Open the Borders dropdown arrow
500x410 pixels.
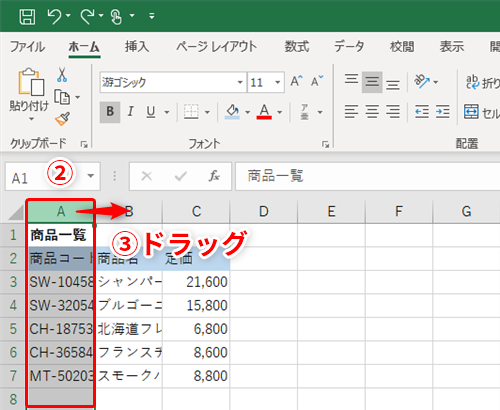click(x=207, y=112)
